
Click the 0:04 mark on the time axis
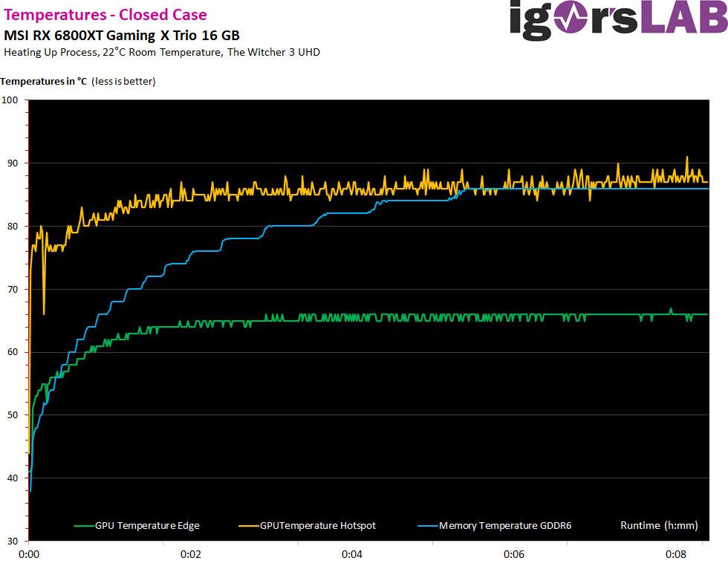coord(352,554)
